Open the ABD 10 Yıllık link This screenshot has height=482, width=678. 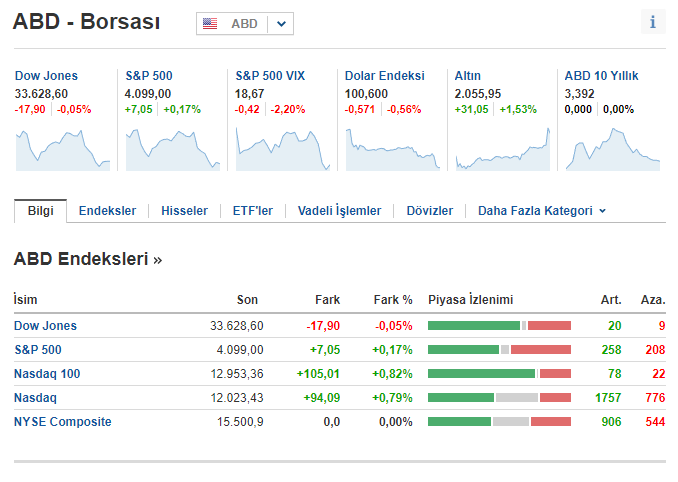coord(601,76)
